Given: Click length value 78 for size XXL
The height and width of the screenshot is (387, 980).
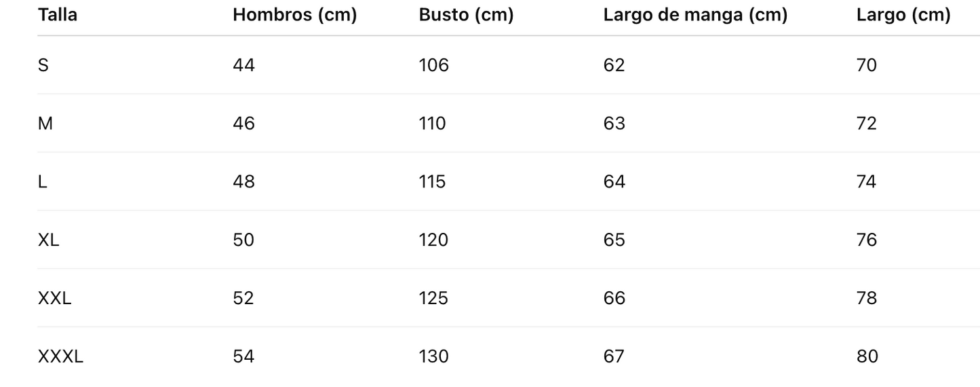Looking at the screenshot, I should tap(867, 298).
